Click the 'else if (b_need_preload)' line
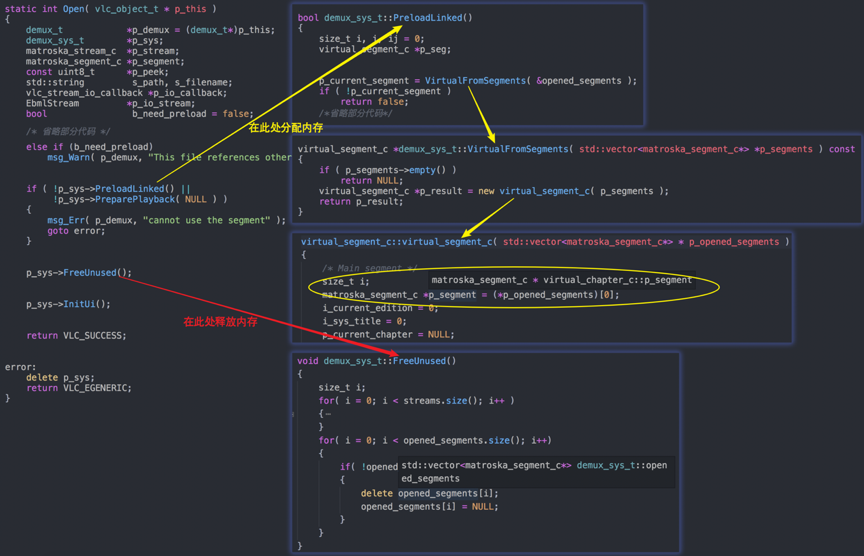Image resolution: width=864 pixels, height=556 pixels. (x=89, y=147)
